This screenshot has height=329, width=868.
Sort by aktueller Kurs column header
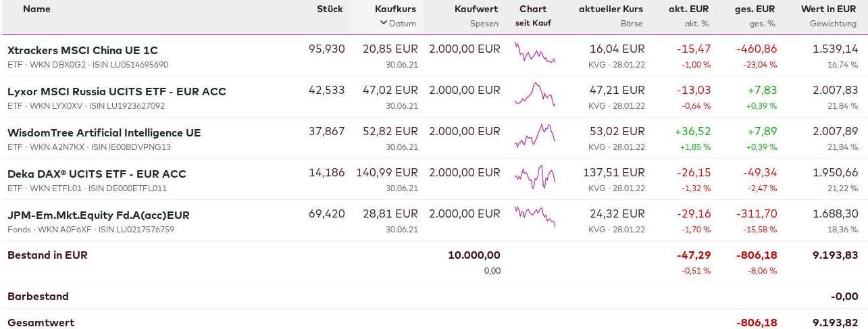point(611,9)
